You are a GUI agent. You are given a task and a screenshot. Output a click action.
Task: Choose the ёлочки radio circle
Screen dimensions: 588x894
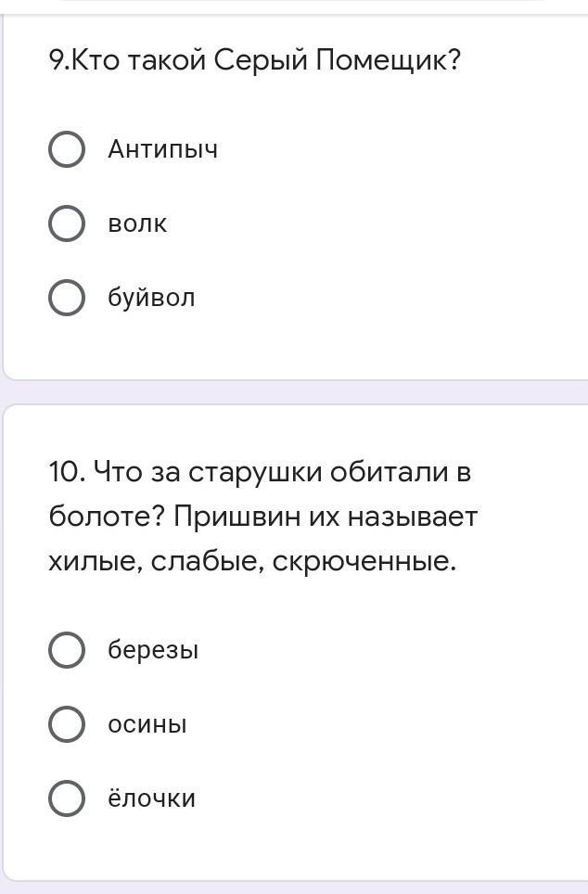(67, 798)
